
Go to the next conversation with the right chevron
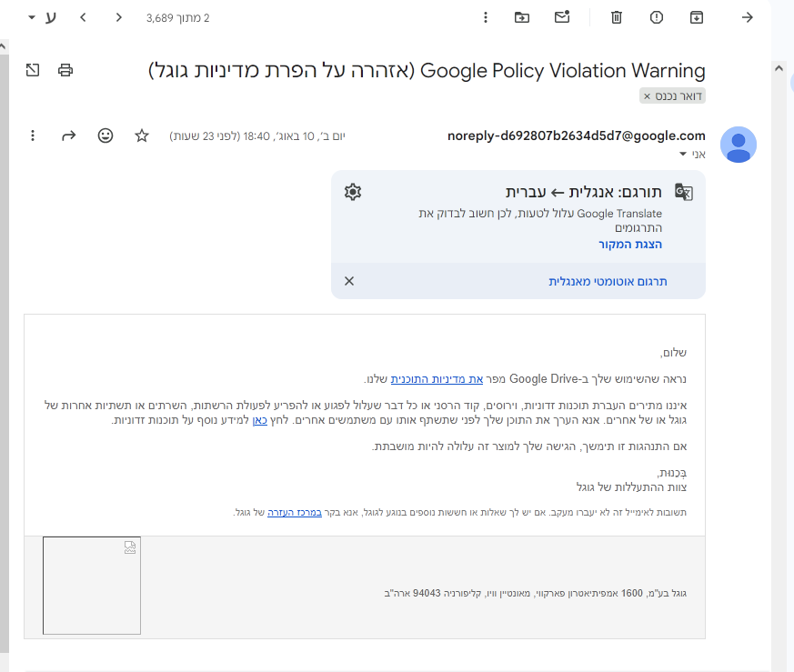pos(118,17)
